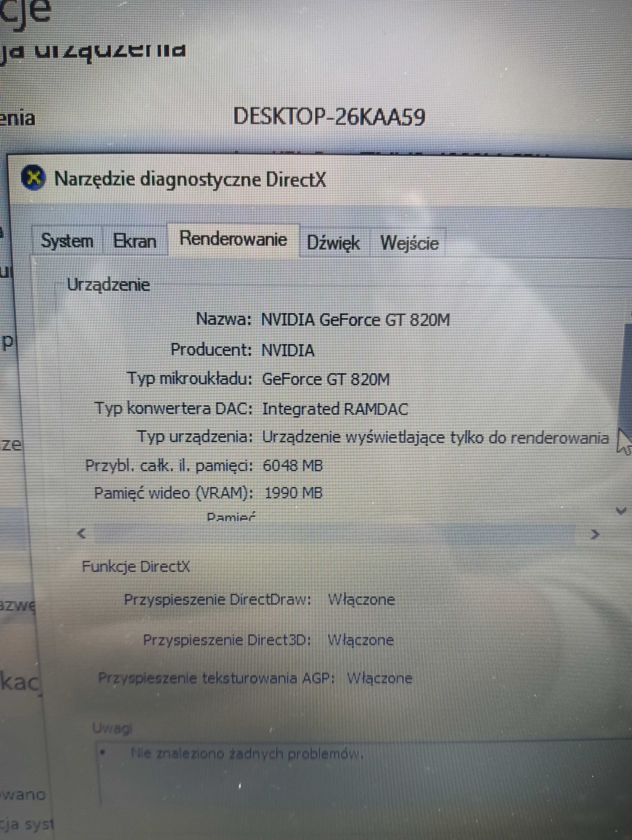Switch to the Wejście tab

tap(409, 243)
